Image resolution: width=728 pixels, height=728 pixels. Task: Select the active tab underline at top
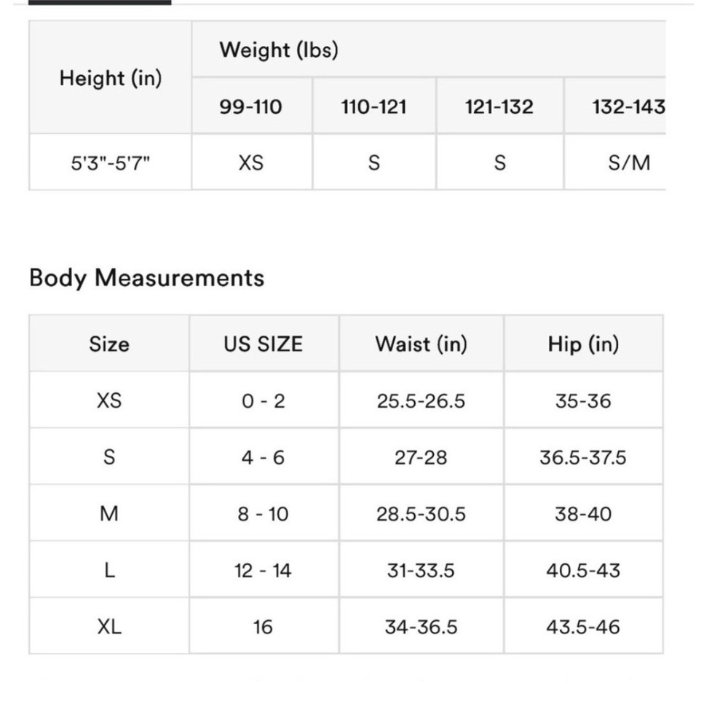[100, 2]
